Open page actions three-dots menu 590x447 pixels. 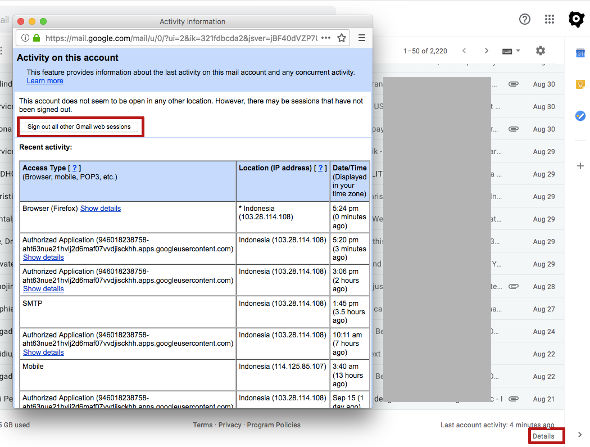[326, 38]
